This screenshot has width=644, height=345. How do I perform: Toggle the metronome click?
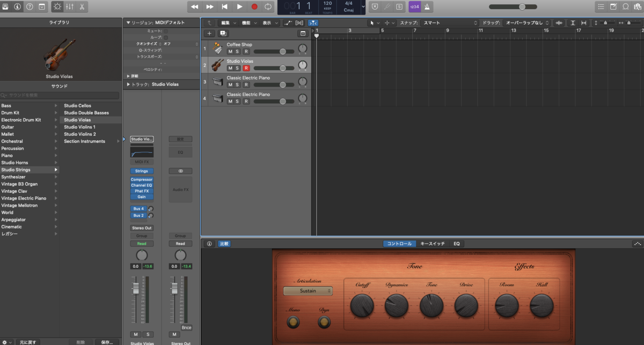coord(428,6)
